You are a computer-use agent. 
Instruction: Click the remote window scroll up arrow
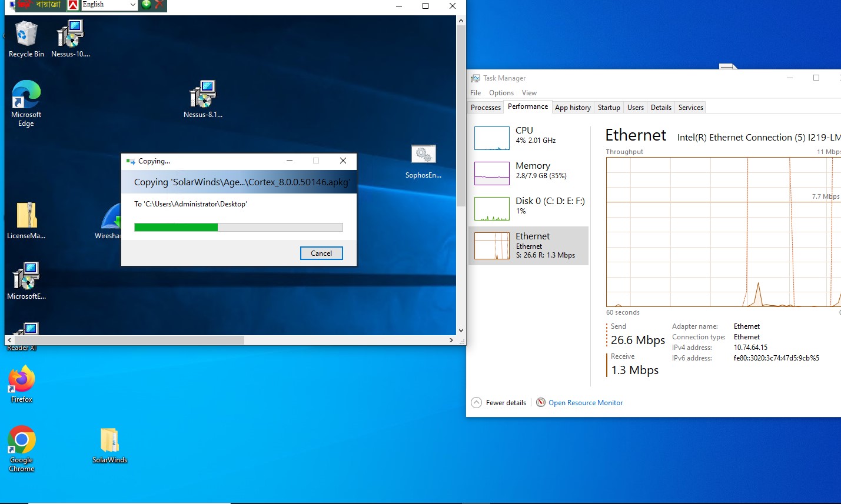pyautogui.click(x=461, y=21)
